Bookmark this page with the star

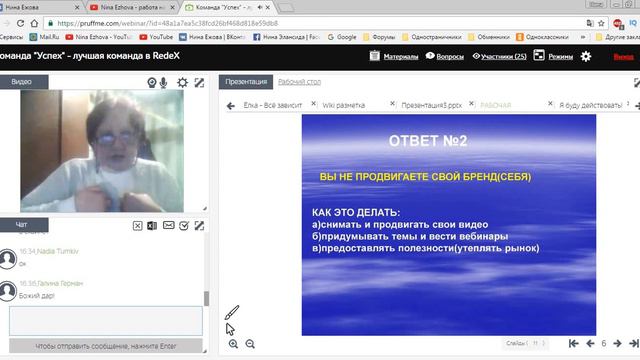click(x=601, y=23)
